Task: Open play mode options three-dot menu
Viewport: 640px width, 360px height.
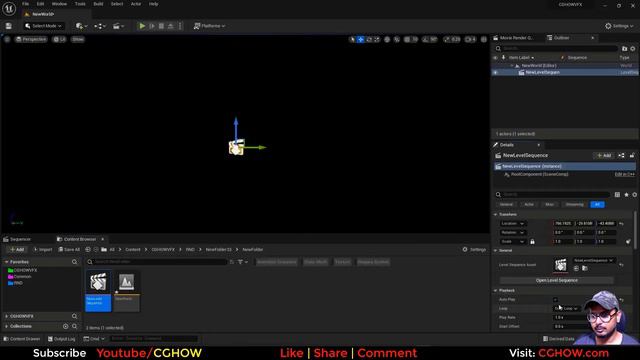Action: click(x=180, y=26)
